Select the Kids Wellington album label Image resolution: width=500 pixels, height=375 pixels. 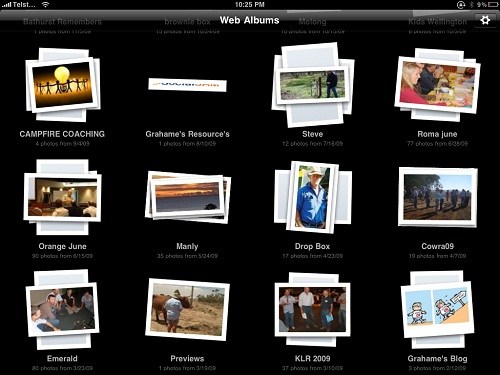click(437, 22)
